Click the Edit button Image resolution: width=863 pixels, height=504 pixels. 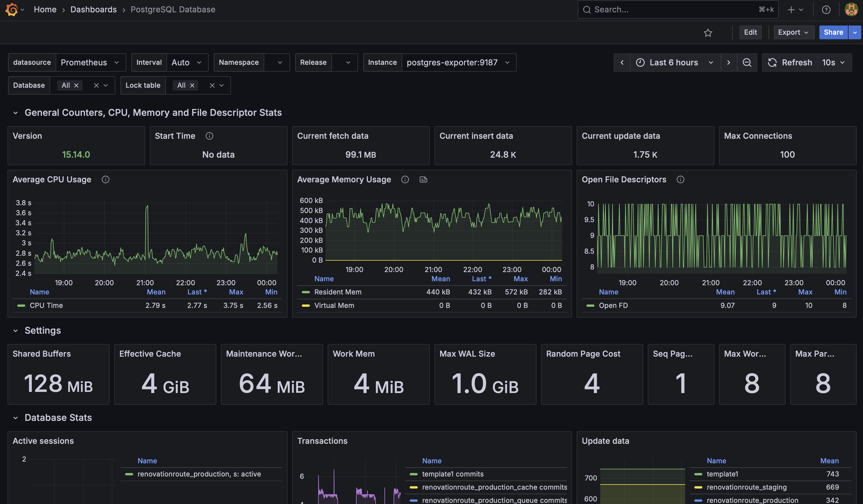tap(750, 32)
